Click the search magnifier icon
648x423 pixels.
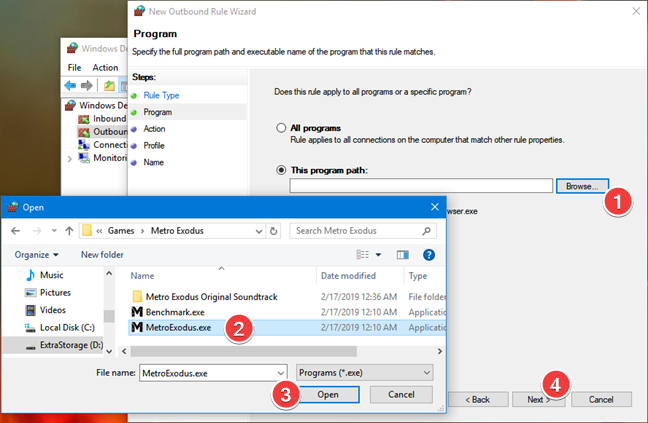point(426,231)
